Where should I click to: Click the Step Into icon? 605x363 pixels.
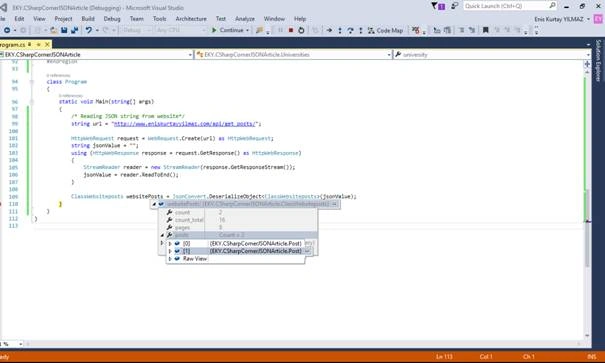point(340,30)
